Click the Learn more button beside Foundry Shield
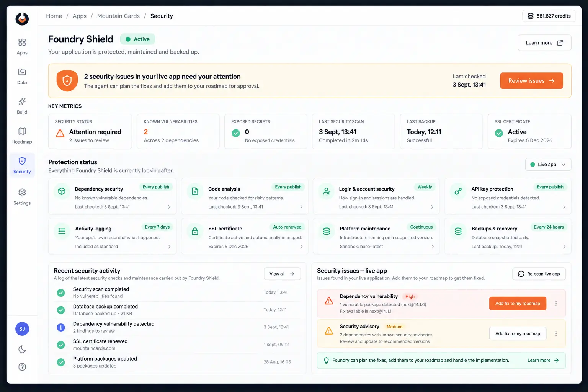Viewport: 588px width, 392px height. (x=544, y=43)
